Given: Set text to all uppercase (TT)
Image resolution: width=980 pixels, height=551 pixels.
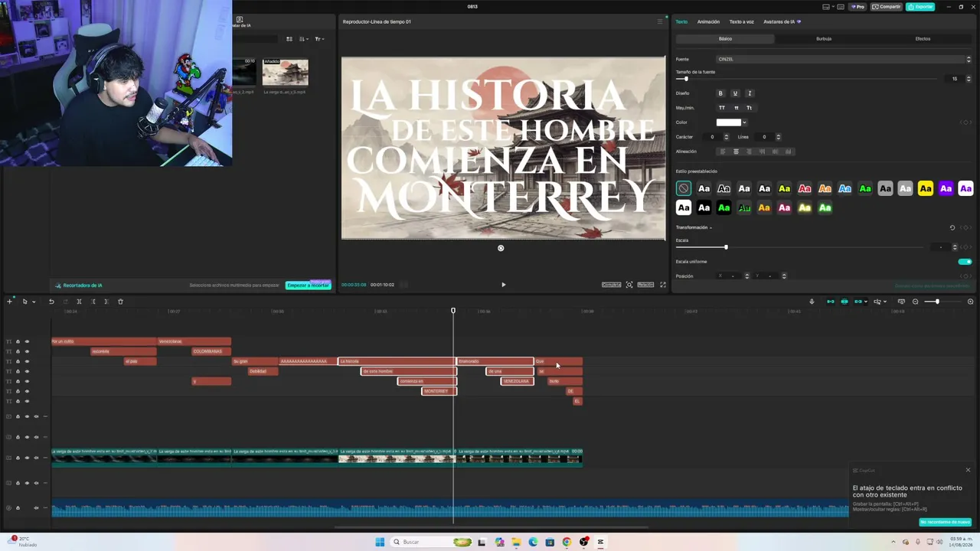Looking at the screenshot, I should [721, 108].
